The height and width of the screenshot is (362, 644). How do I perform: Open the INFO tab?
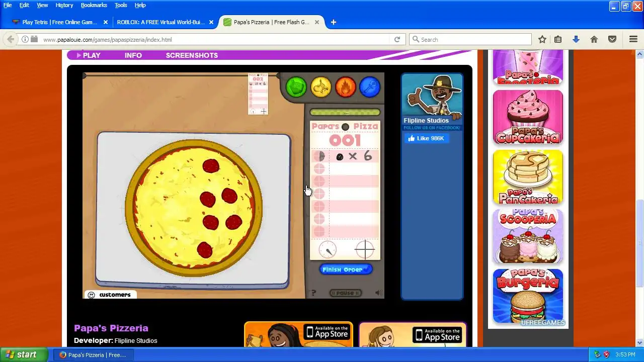(133, 55)
